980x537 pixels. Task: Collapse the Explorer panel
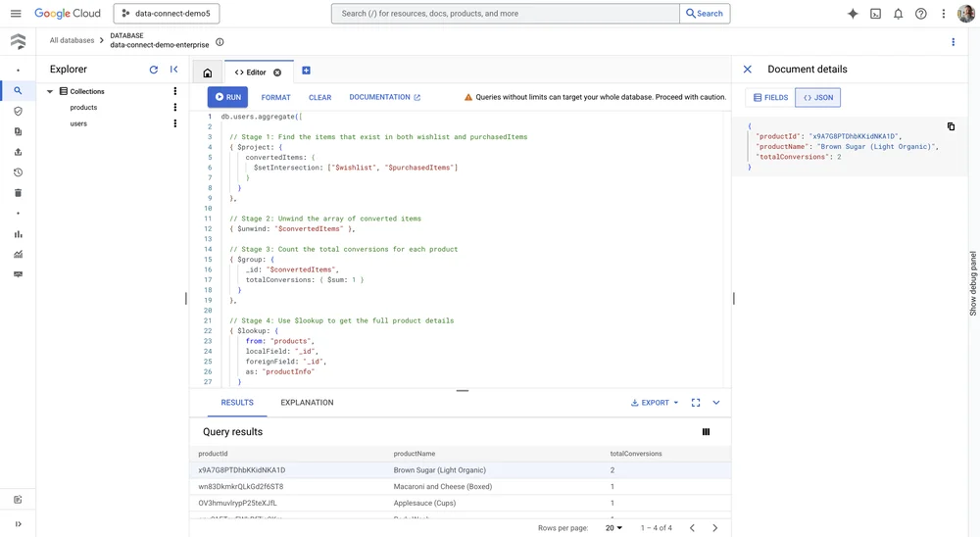(173, 70)
